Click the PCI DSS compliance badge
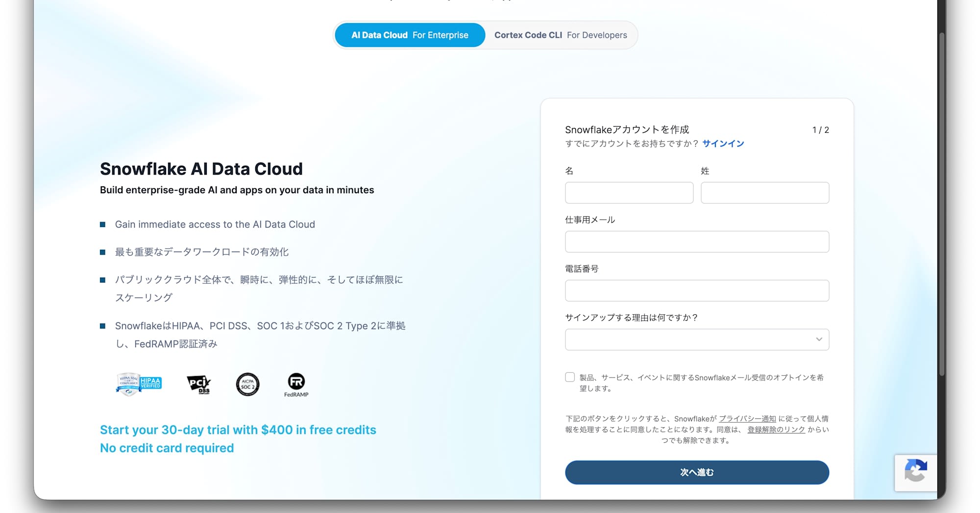 point(198,385)
